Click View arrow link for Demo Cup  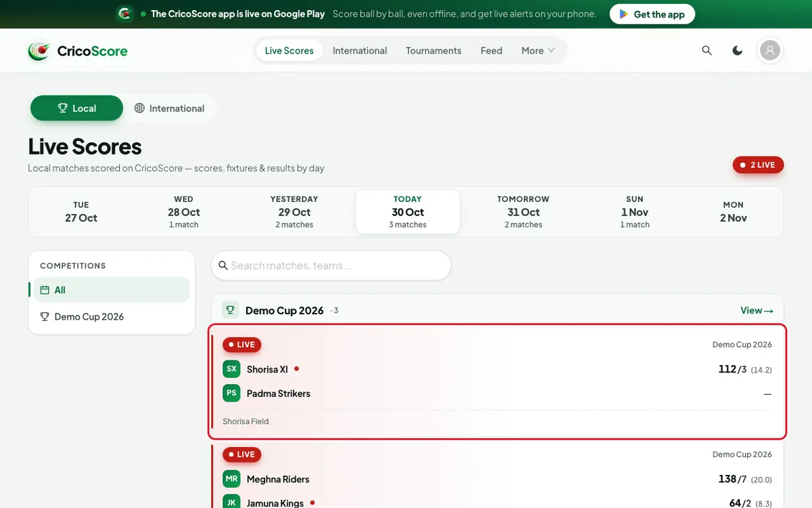coord(757,310)
